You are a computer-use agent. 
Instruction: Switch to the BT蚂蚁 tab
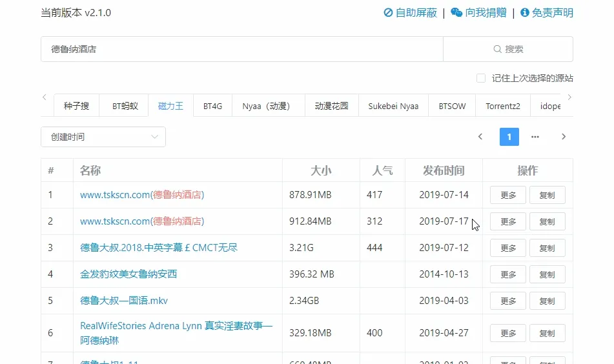click(125, 106)
